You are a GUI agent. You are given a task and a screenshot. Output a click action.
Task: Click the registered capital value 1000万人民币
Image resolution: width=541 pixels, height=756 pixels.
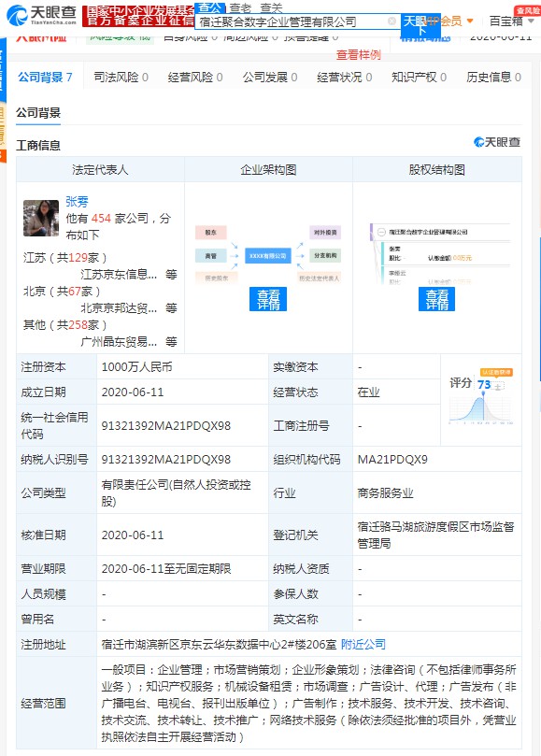point(136,367)
